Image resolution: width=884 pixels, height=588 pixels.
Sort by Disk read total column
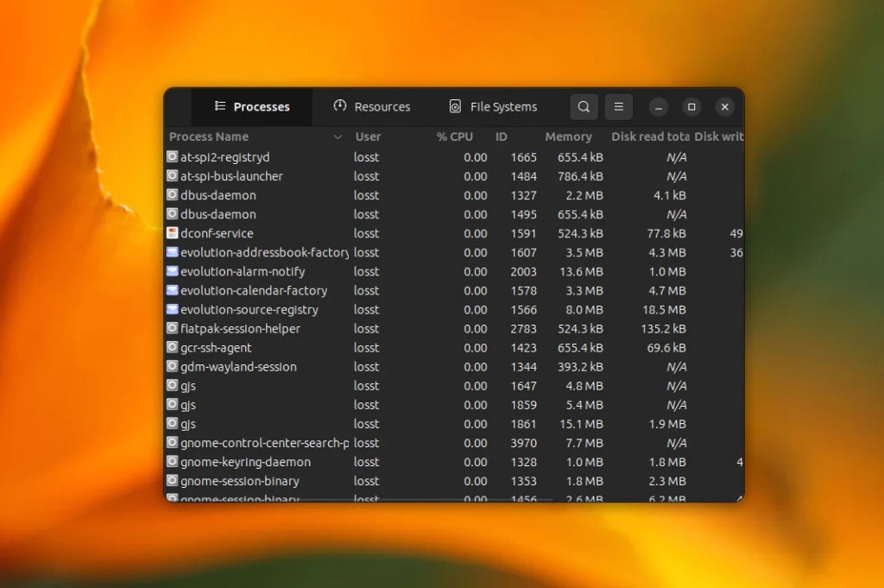click(650, 136)
